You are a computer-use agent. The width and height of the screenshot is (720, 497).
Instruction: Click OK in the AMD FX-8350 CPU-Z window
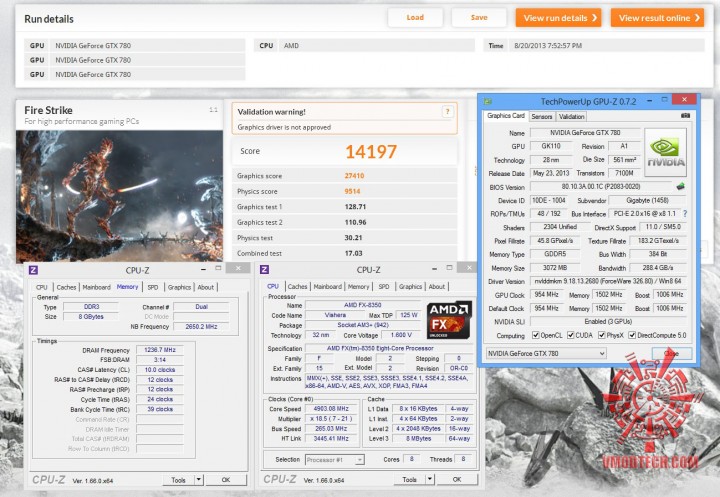click(457, 479)
